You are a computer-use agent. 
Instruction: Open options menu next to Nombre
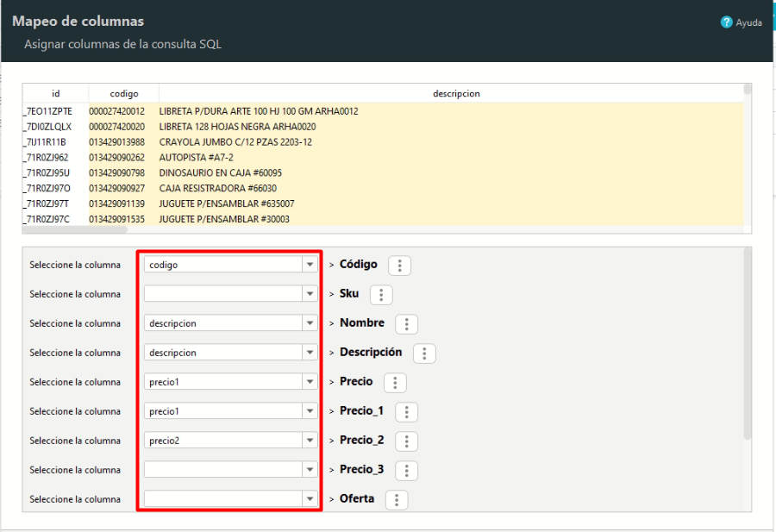(406, 324)
